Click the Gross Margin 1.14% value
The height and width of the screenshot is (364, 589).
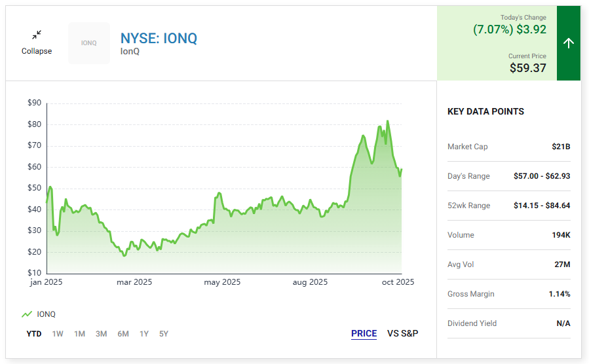tap(560, 294)
